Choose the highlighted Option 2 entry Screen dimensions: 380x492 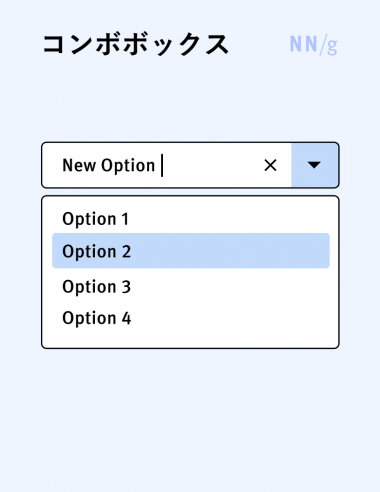(191, 251)
